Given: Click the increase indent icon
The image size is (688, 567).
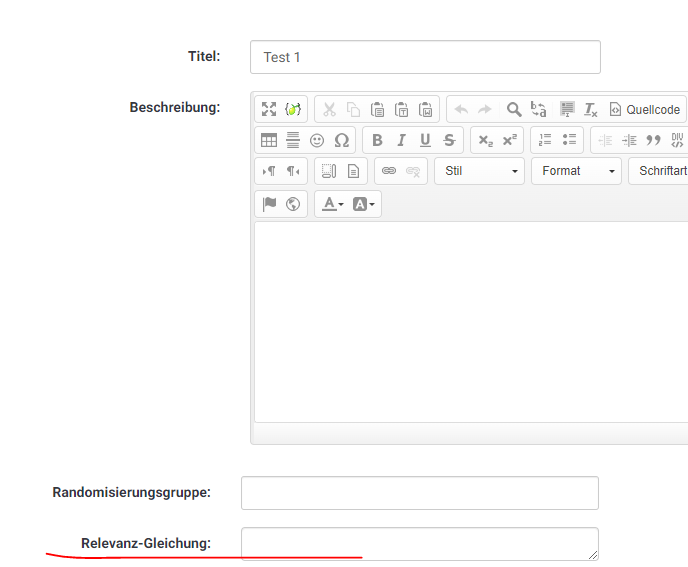Looking at the screenshot, I should (629, 140).
